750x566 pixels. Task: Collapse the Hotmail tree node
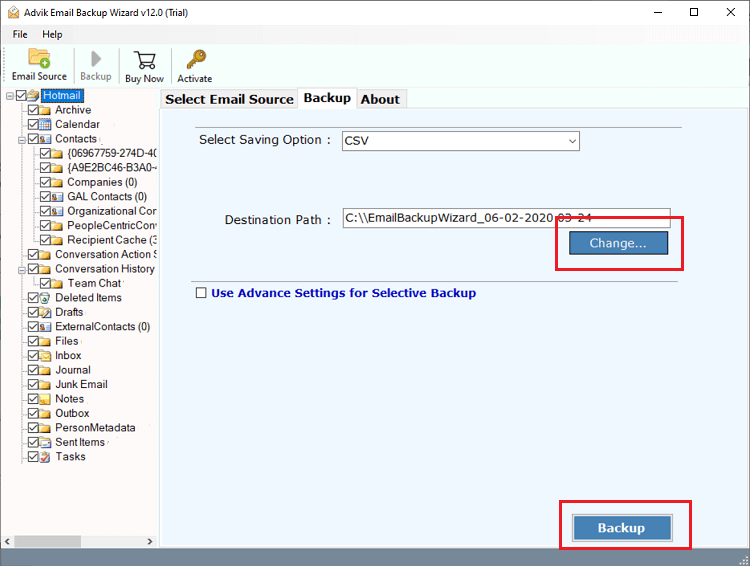[x=10, y=96]
